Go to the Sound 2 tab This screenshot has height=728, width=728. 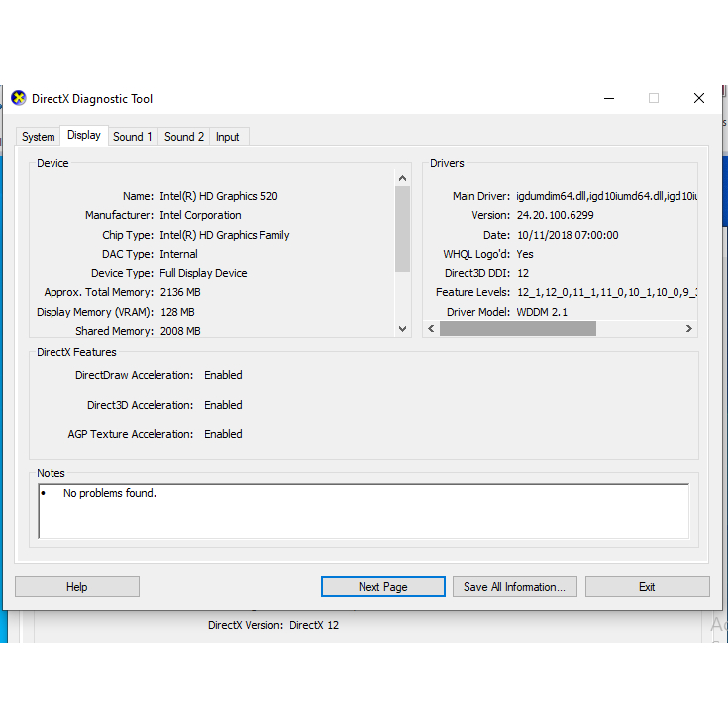click(184, 137)
